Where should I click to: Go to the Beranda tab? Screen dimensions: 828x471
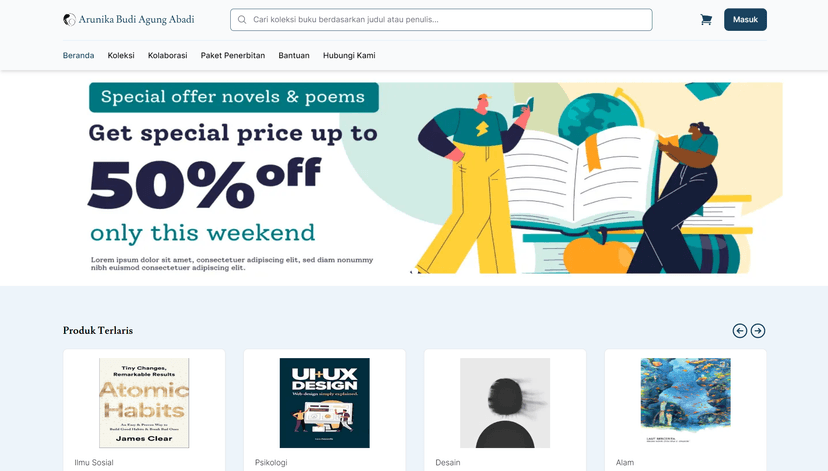pyautogui.click(x=78, y=56)
